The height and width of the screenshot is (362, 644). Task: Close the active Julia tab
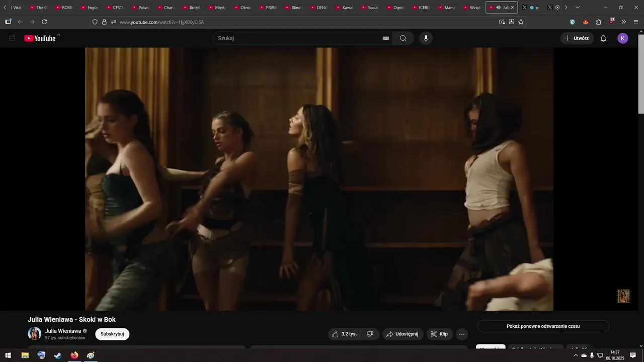[x=513, y=8]
